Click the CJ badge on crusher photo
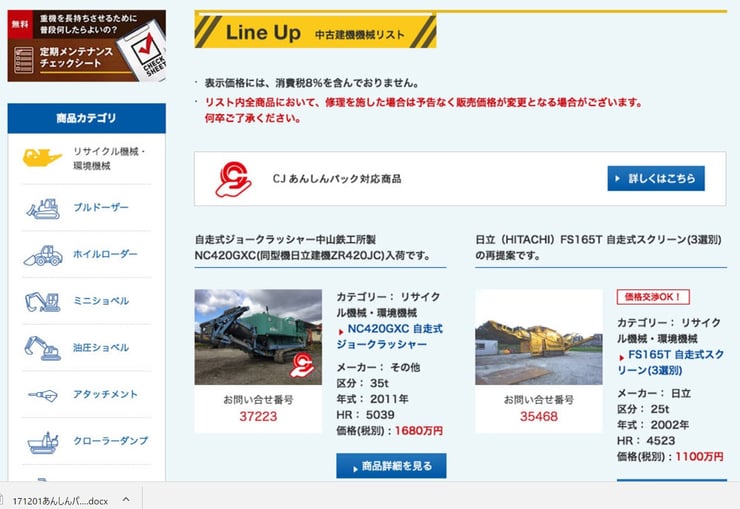Image resolution: width=740 pixels, height=509 pixels. pos(302,366)
